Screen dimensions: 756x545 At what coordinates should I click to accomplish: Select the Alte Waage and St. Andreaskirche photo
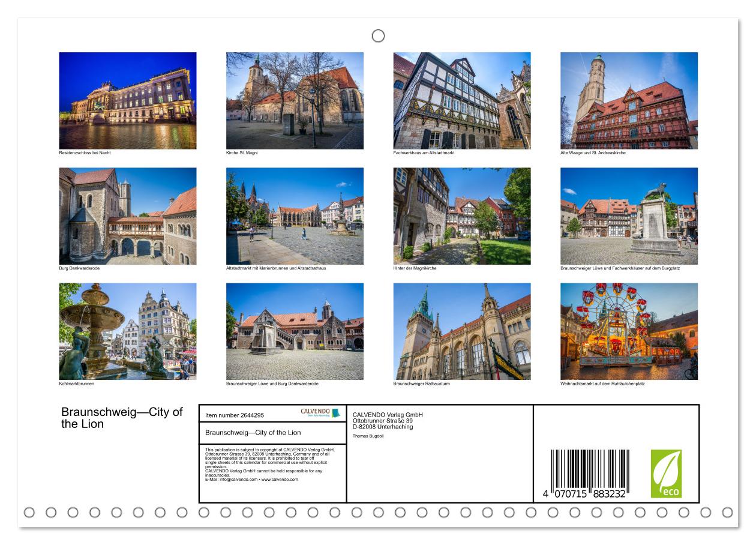tap(629, 100)
